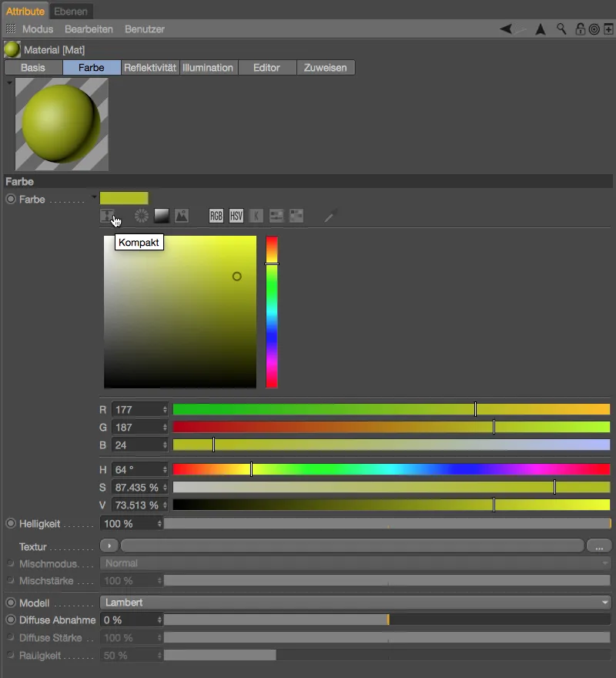616x678 pixels.
Task: Open the Modell Lambert dropdown
Action: (355, 602)
